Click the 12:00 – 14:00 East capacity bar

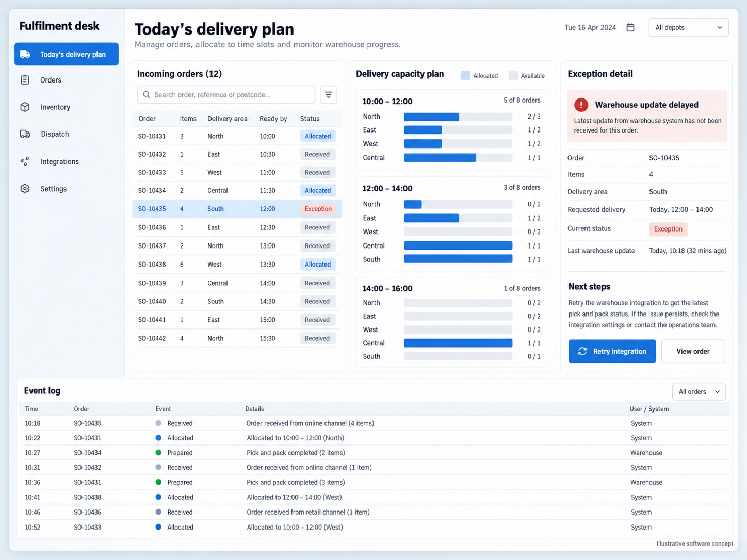(458, 218)
